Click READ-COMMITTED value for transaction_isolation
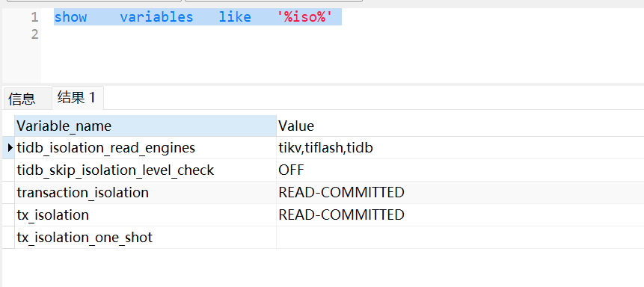The height and width of the screenshot is (287, 644). (x=460, y=193)
